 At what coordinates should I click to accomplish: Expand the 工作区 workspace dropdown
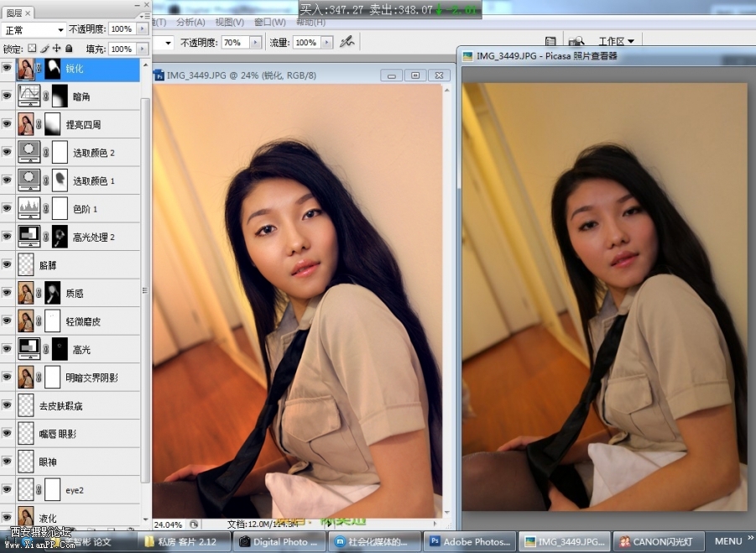616,41
